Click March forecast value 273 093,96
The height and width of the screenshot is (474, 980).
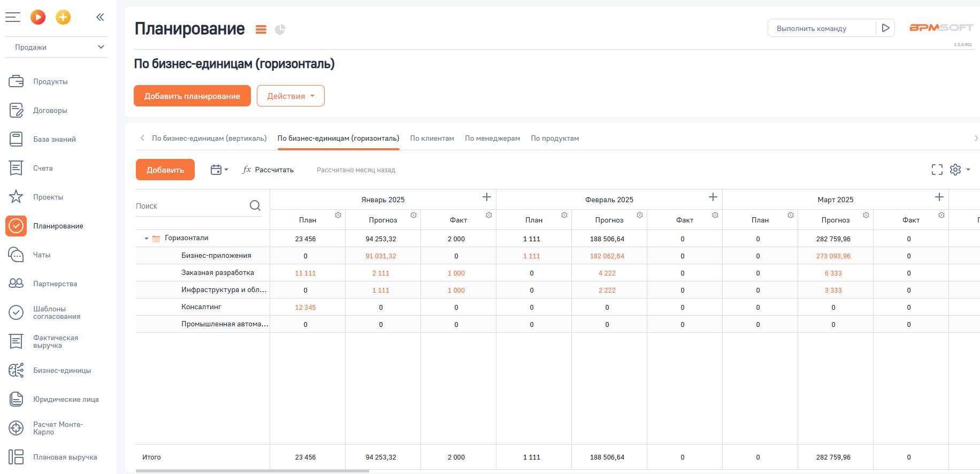833,256
